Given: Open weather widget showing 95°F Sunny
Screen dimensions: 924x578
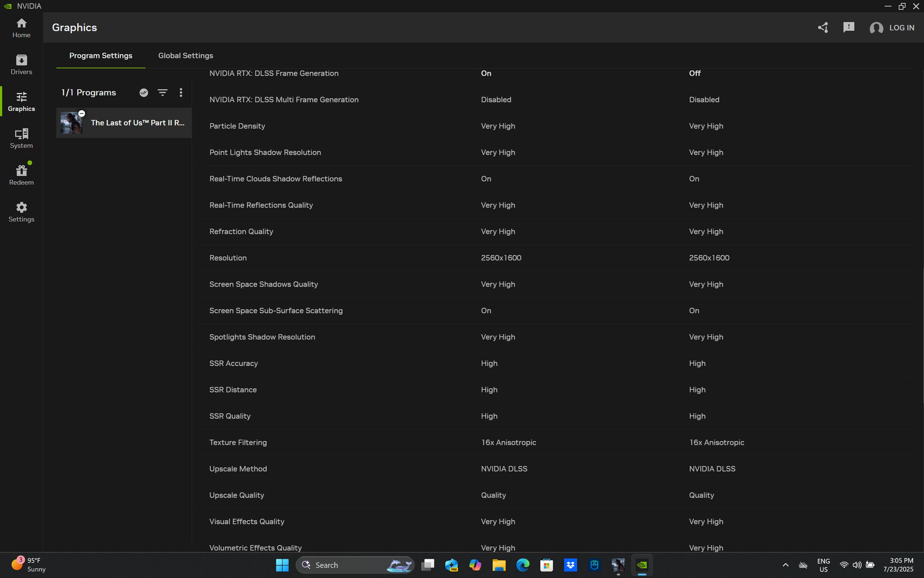Looking at the screenshot, I should coord(28,565).
